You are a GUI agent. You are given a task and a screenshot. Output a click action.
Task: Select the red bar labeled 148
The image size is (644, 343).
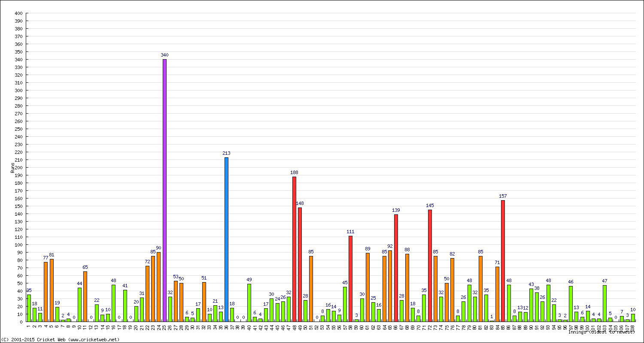click(x=300, y=265)
